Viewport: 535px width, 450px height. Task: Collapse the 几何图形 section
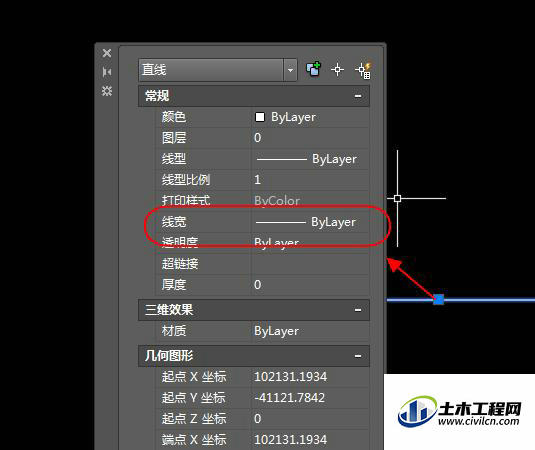click(358, 356)
